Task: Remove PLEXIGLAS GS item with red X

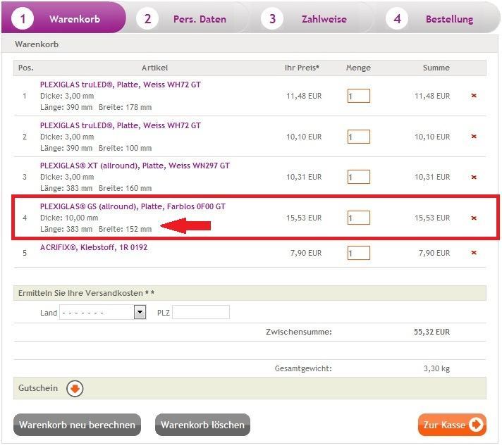Action: coord(474,218)
